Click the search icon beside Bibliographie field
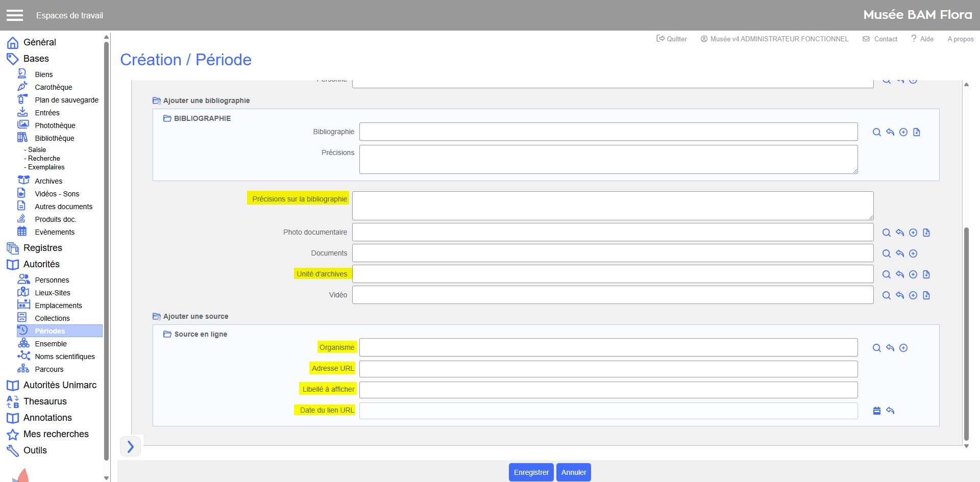The image size is (980, 482). tap(876, 132)
